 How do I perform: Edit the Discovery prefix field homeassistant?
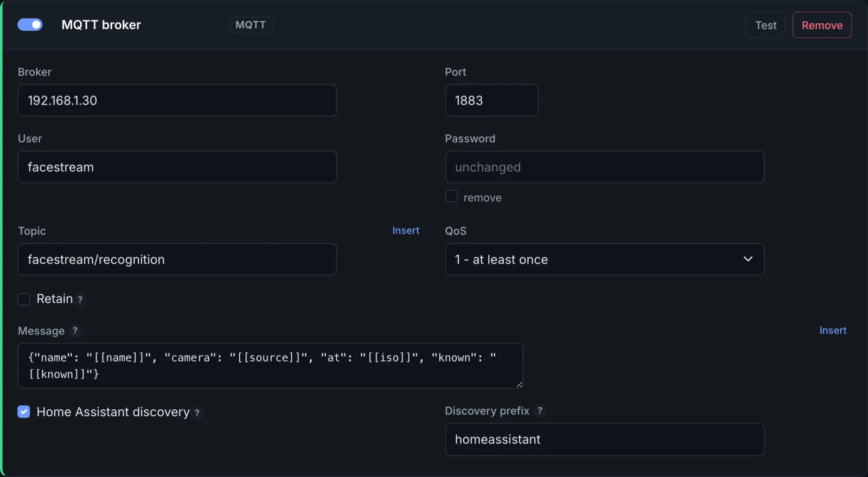(x=604, y=440)
